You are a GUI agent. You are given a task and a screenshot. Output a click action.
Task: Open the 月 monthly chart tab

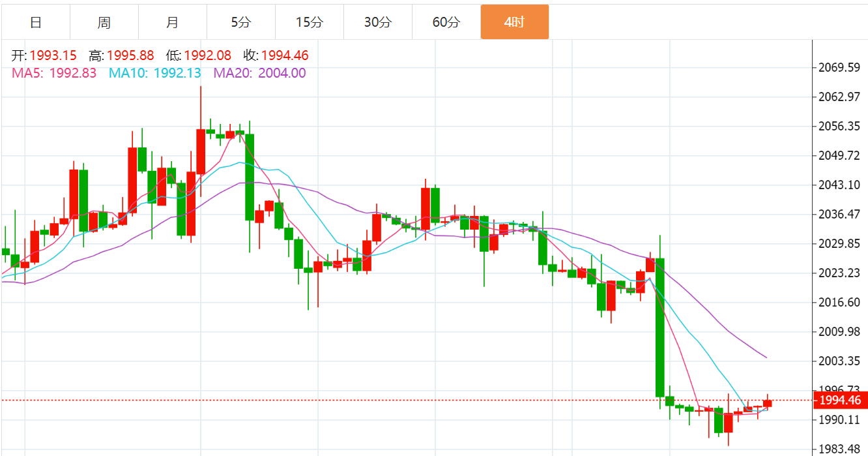pos(173,22)
